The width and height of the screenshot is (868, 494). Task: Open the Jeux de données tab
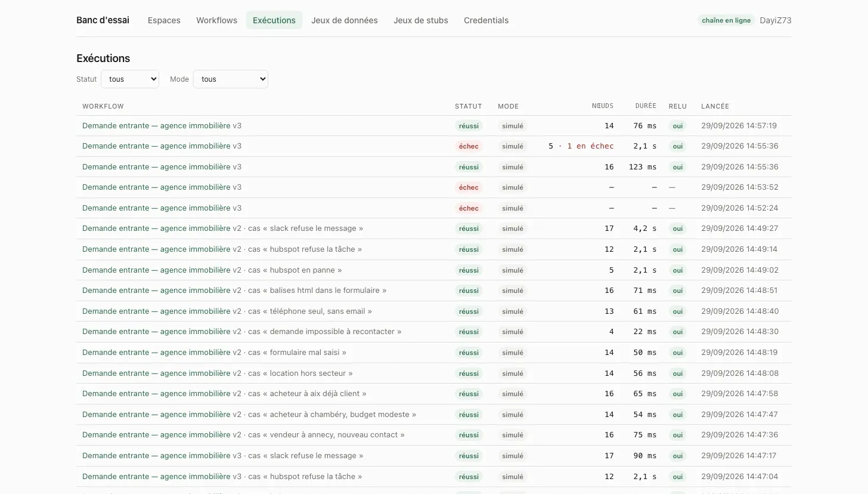tap(345, 20)
